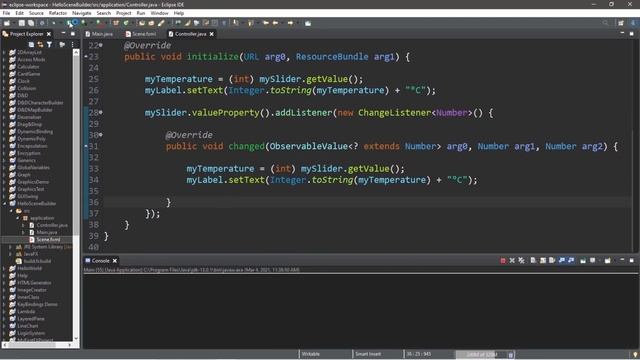Open Project Explorer View Menu (three dots)

(x=73, y=44)
